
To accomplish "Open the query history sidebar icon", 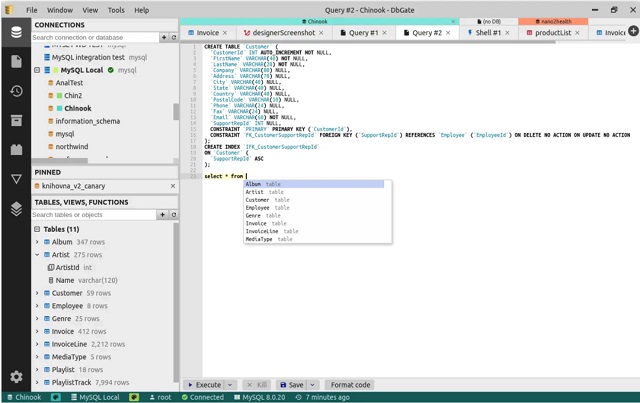I will click(x=16, y=91).
